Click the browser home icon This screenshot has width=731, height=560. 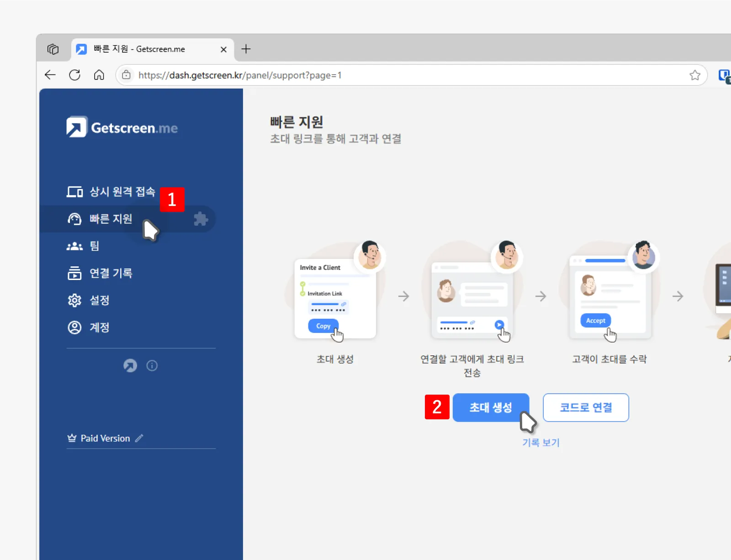pyautogui.click(x=99, y=75)
